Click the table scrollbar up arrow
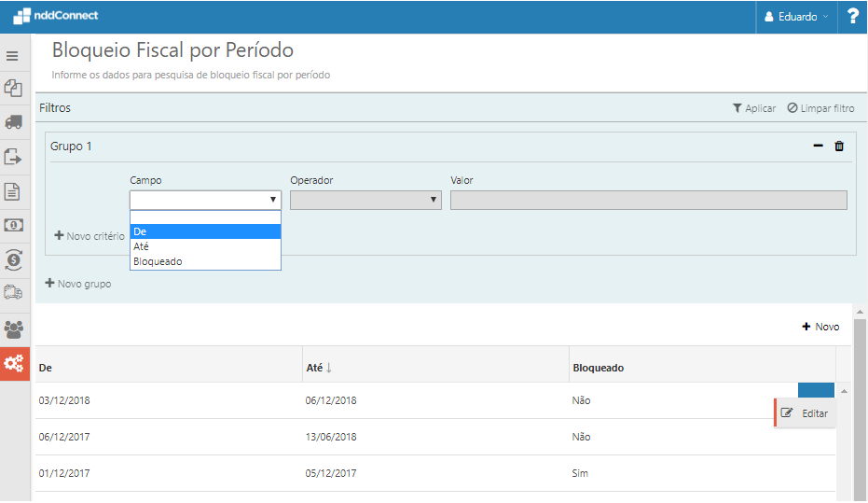Image resolution: width=868 pixels, height=503 pixels. click(844, 392)
